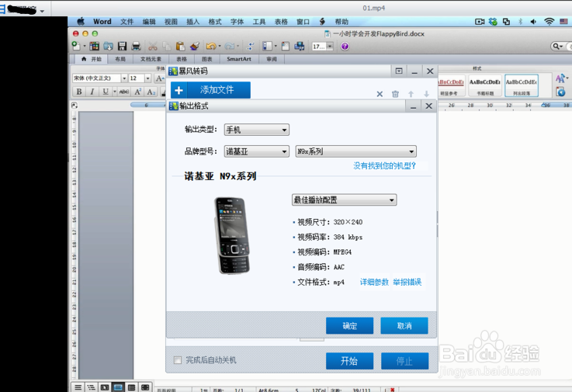The image size is (572, 392).
Task: Apply Superscript formatting
Action: click(x=138, y=92)
